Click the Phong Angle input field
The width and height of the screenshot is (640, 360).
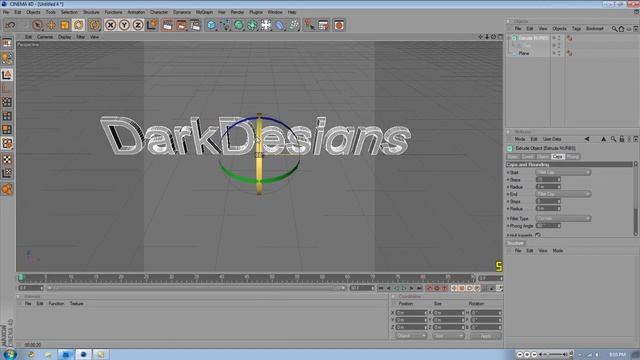point(548,226)
